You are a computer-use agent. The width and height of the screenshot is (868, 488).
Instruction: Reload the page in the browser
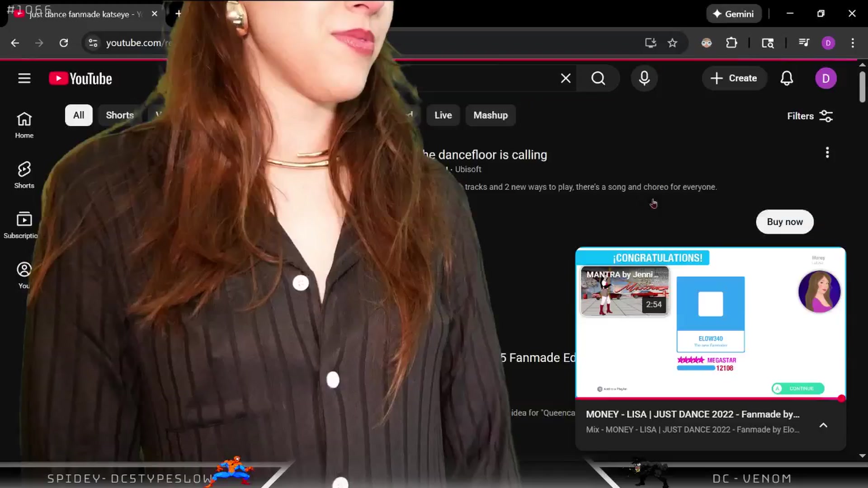[64, 43]
